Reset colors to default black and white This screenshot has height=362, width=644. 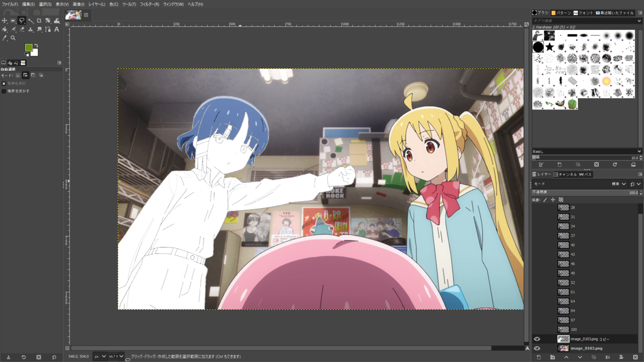27,54
